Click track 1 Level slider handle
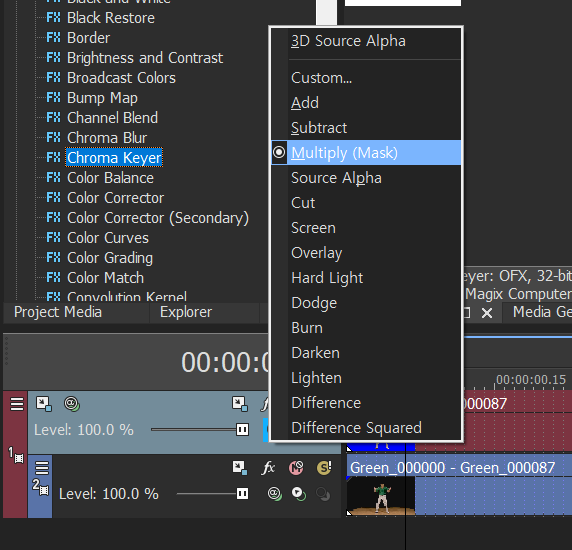The width and height of the screenshot is (572, 550). point(242,430)
